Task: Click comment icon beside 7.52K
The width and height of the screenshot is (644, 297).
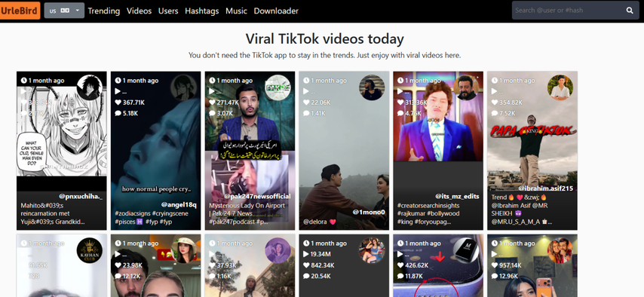Action: [x=495, y=113]
